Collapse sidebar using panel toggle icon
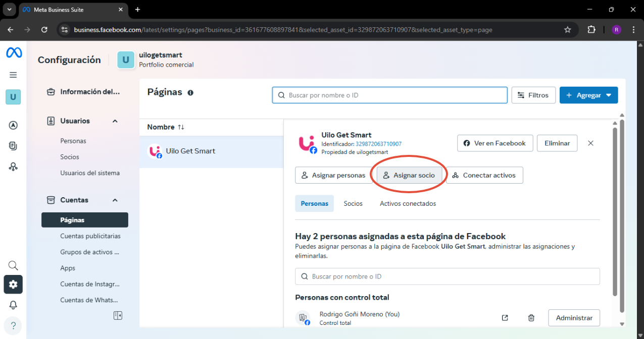The width and height of the screenshot is (644, 339). pos(118,315)
